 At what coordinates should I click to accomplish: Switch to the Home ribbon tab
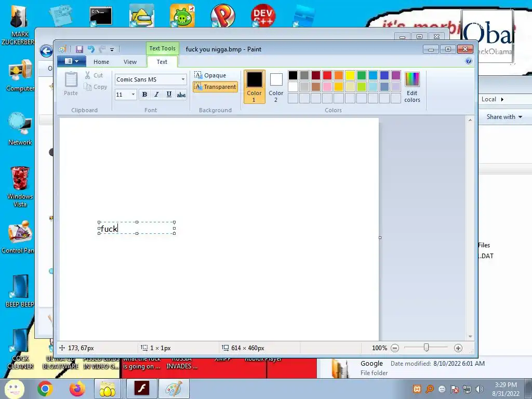coord(101,62)
